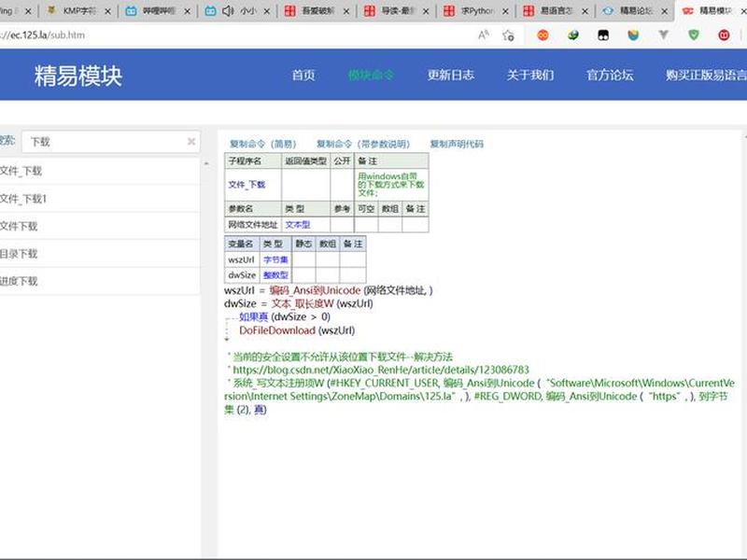Select 进度下载 in the results list
Screen dimensions: 747x560
pos(100,281)
